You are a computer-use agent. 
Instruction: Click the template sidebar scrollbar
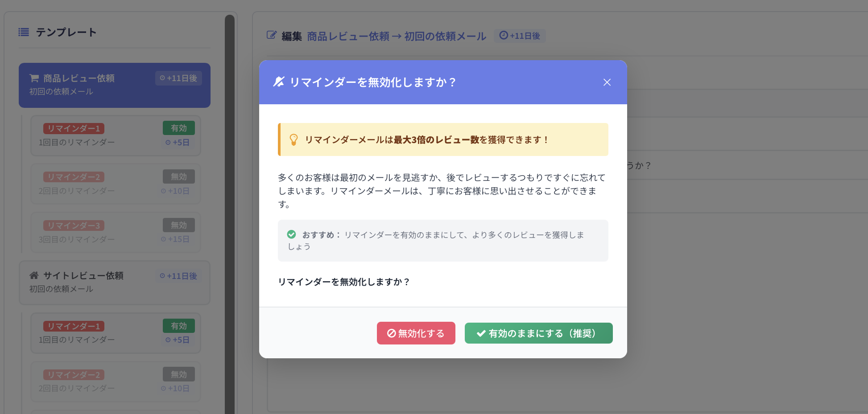[230, 214]
